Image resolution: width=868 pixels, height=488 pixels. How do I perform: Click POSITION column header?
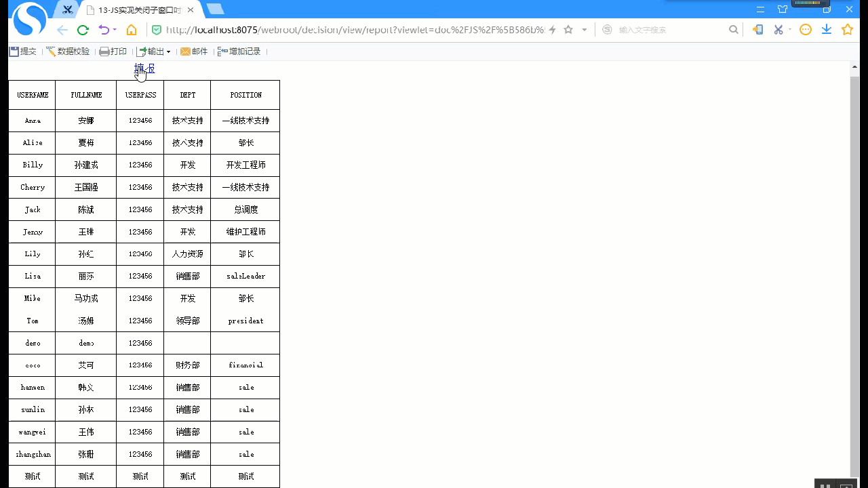[245, 95]
